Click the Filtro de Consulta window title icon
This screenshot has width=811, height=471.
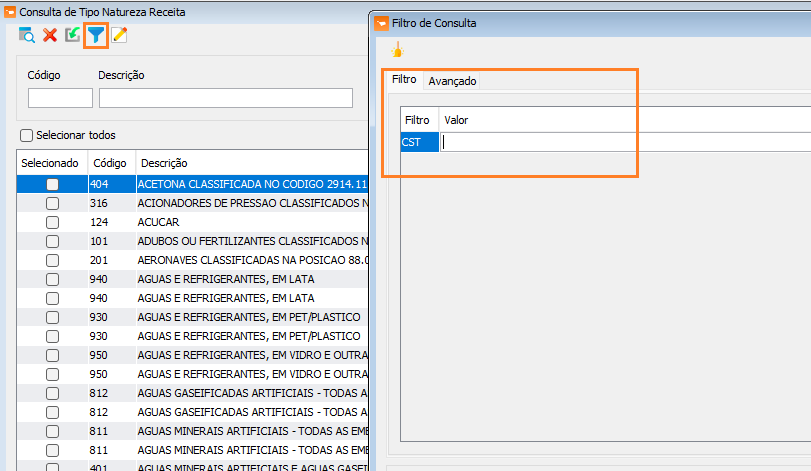click(381, 23)
